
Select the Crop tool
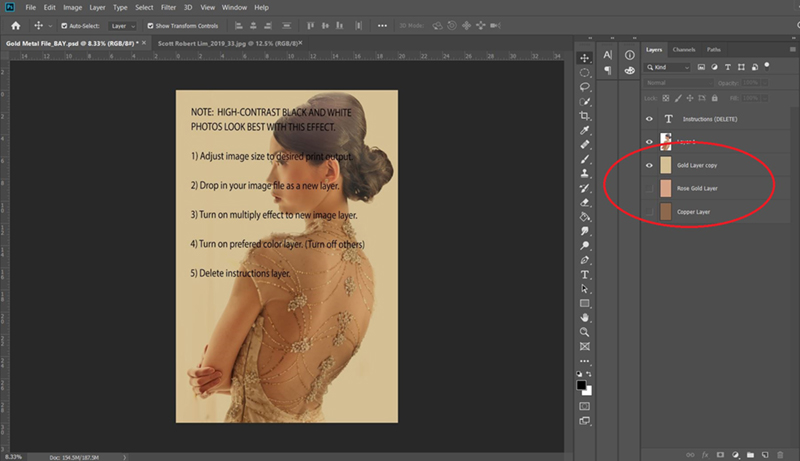point(585,116)
